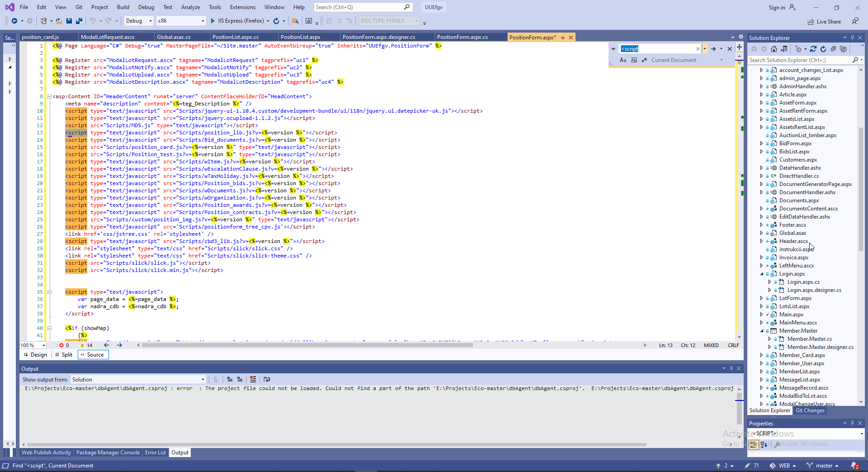The height and width of the screenshot is (472, 868).
Task: Open the Error List tab
Action: 155,453
